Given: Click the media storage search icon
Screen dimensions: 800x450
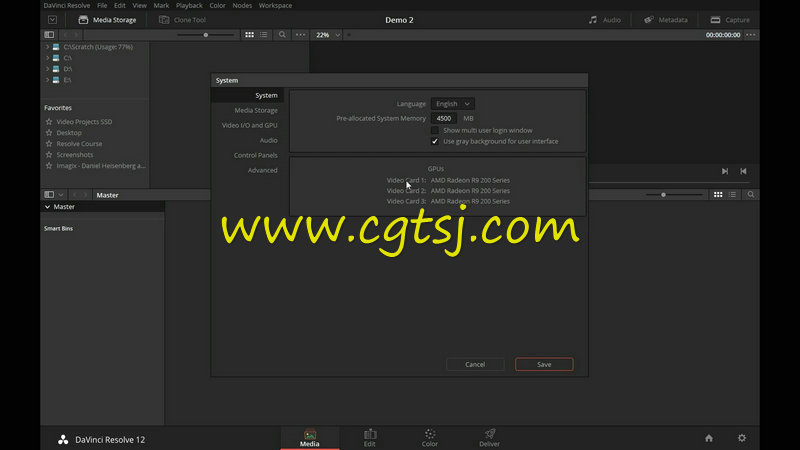Looking at the screenshot, I should (282, 35).
